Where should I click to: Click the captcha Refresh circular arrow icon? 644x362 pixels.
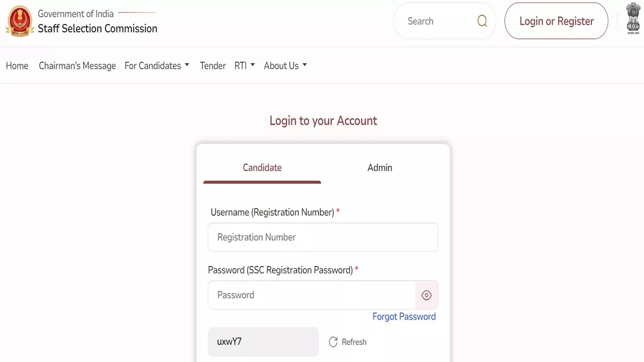click(x=333, y=342)
